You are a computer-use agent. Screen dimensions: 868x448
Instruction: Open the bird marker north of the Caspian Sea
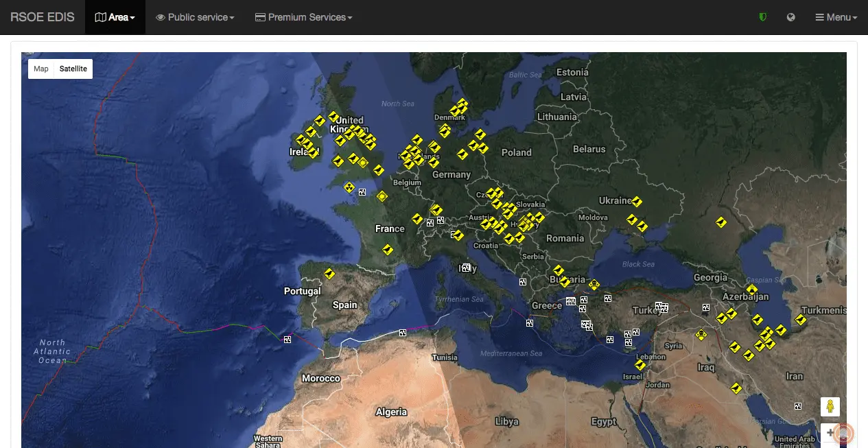pyautogui.click(x=720, y=222)
